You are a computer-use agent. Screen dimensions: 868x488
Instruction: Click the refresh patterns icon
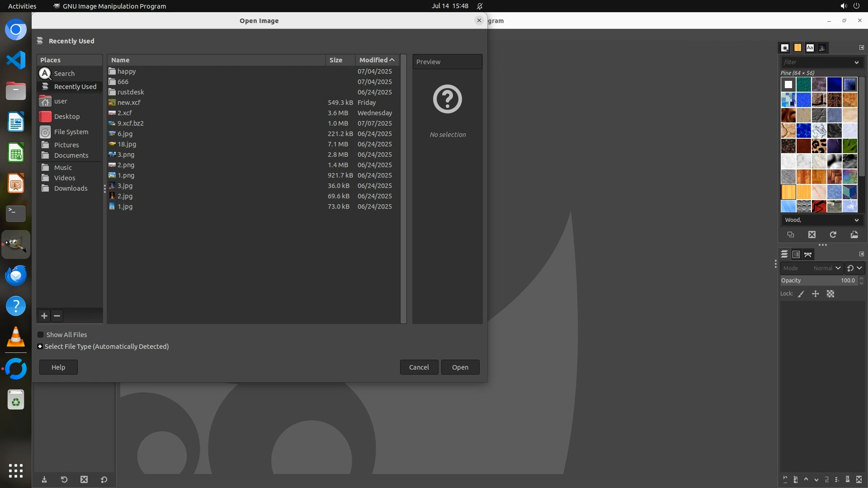tap(833, 235)
